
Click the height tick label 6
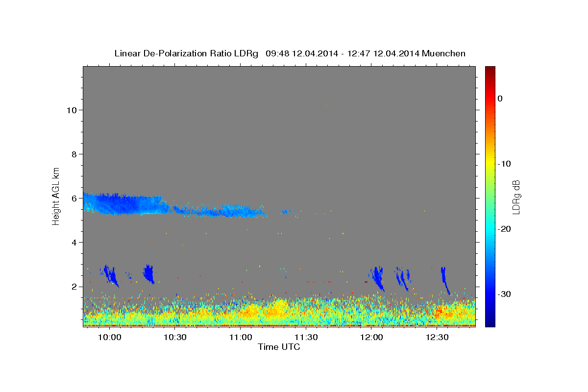pos(73,198)
